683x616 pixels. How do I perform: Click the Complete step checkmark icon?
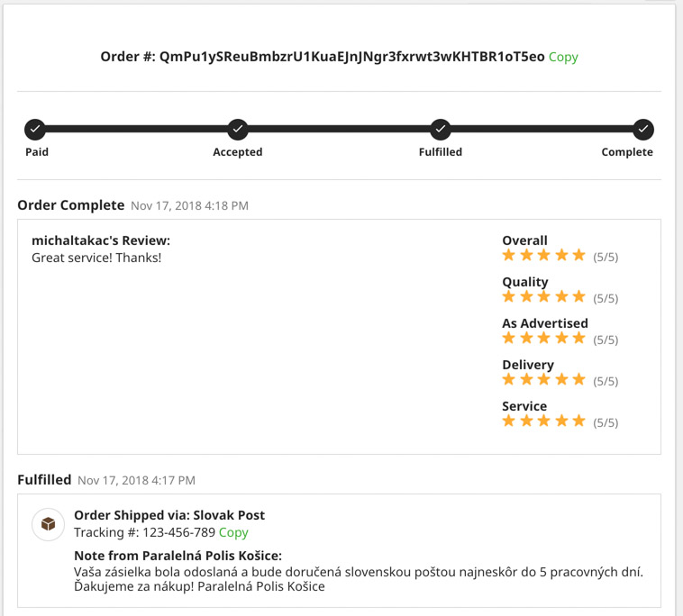click(x=642, y=130)
